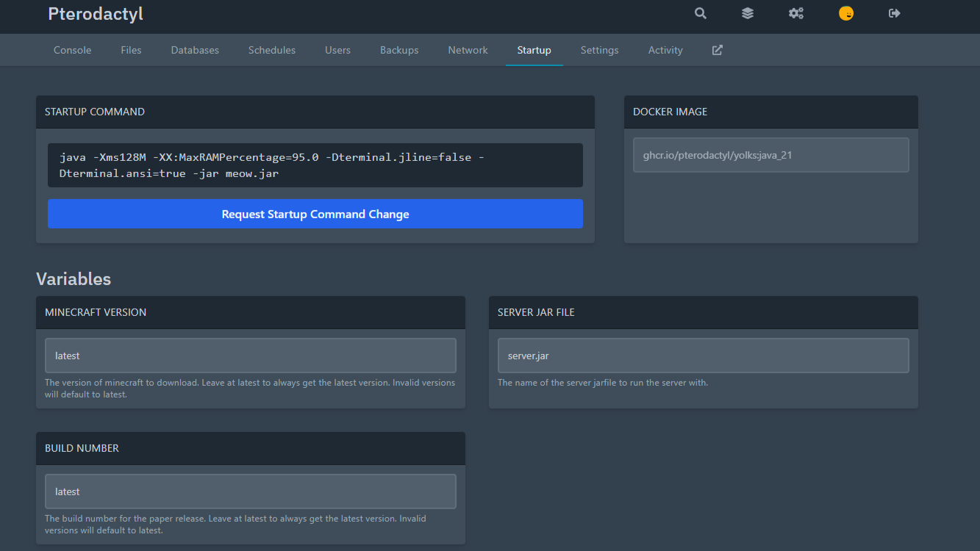Click Request Startup Command Change
The height and width of the screenshot is (551, 980).
point(315,214)
